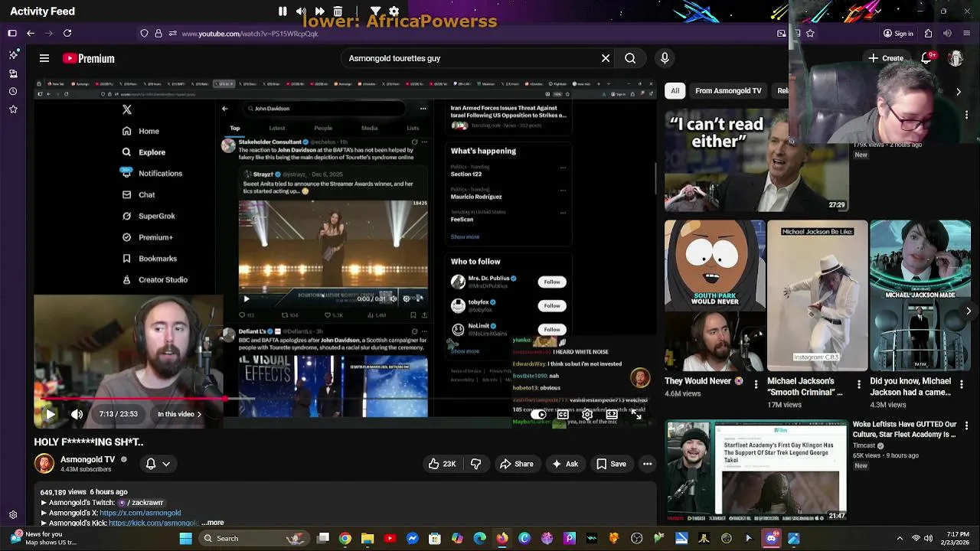The width and height of the screenshot is (980, 551).
Task: Open the Activity Feed settings gear
Action: point(394,11)
